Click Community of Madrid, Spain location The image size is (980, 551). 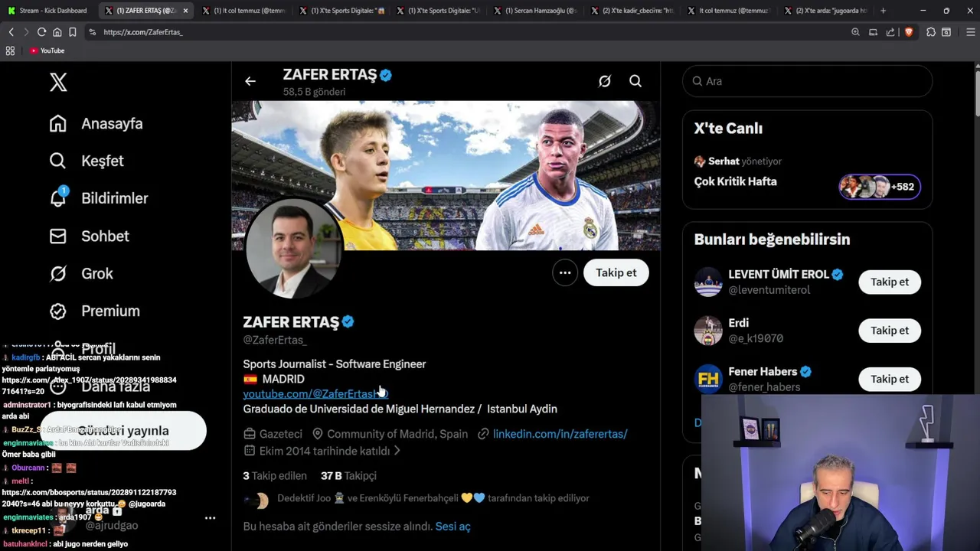(x=397, y=433)
